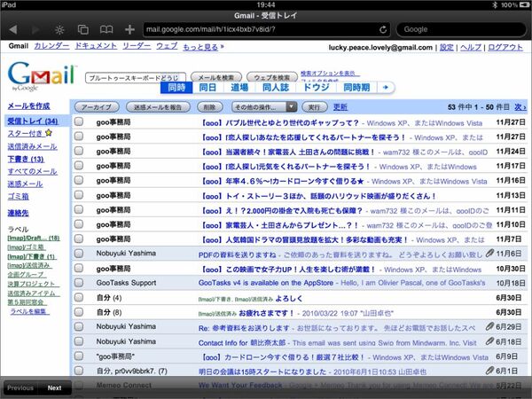Open 迷惑メール folder
This screenshot has height=399, width=532.
[25, 184]
